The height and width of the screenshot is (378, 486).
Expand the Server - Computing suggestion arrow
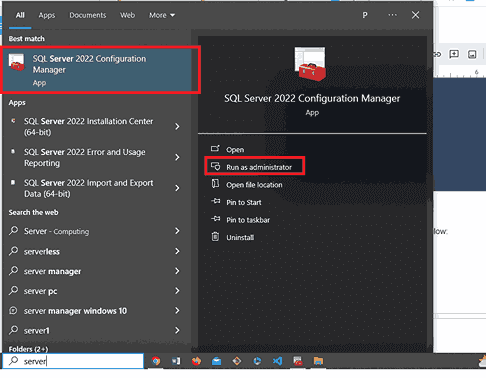pos(177,231)
